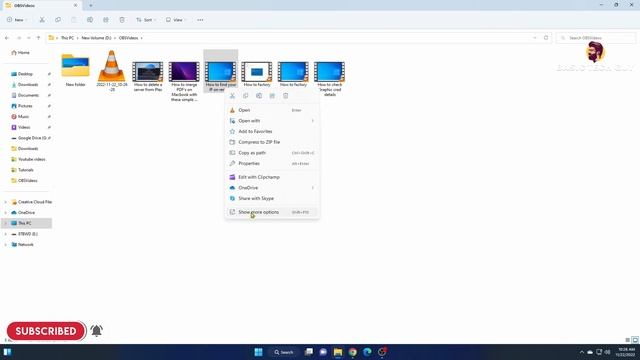
Task: Open Desktop in Quick access
Action: (x=25, y=74)
